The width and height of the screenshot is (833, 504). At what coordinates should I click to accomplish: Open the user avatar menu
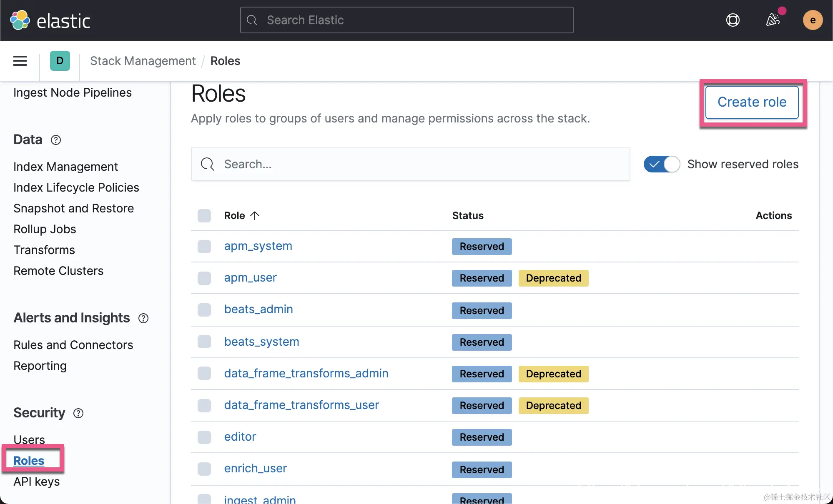(x=812, y=20)
